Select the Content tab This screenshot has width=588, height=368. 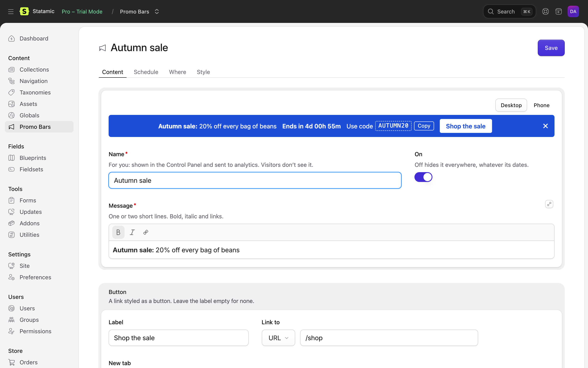pos(112,72)
